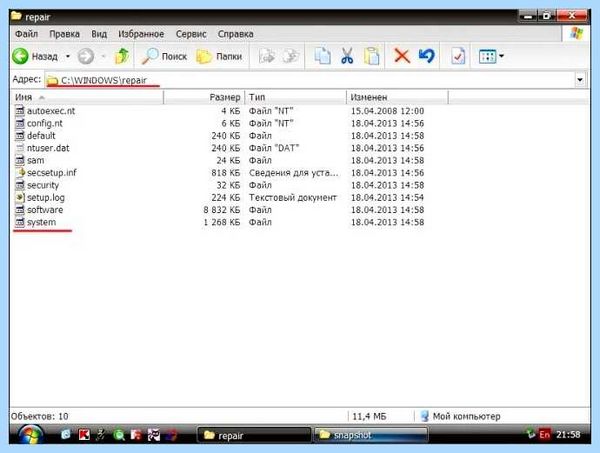Select the autoexec.nt file

click(x=51, y=111)
